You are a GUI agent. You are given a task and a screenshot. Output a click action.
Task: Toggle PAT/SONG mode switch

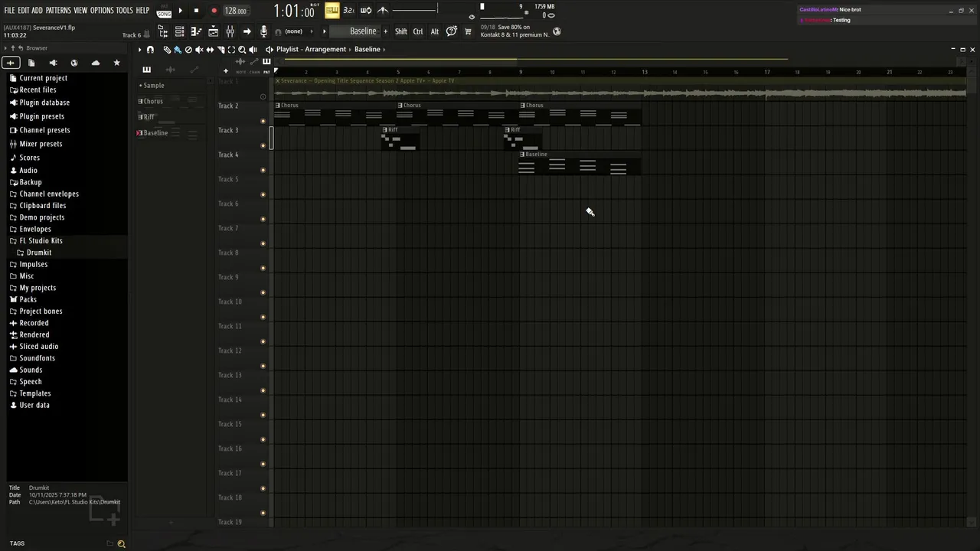pos(164,11)
